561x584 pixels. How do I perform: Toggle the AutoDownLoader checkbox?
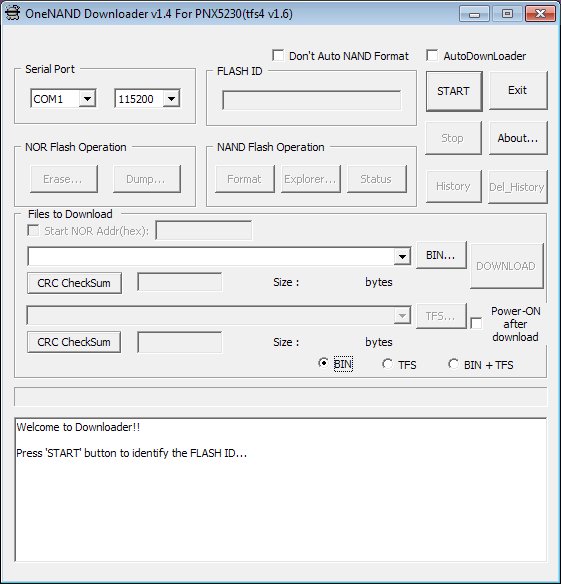click(432, 55)
